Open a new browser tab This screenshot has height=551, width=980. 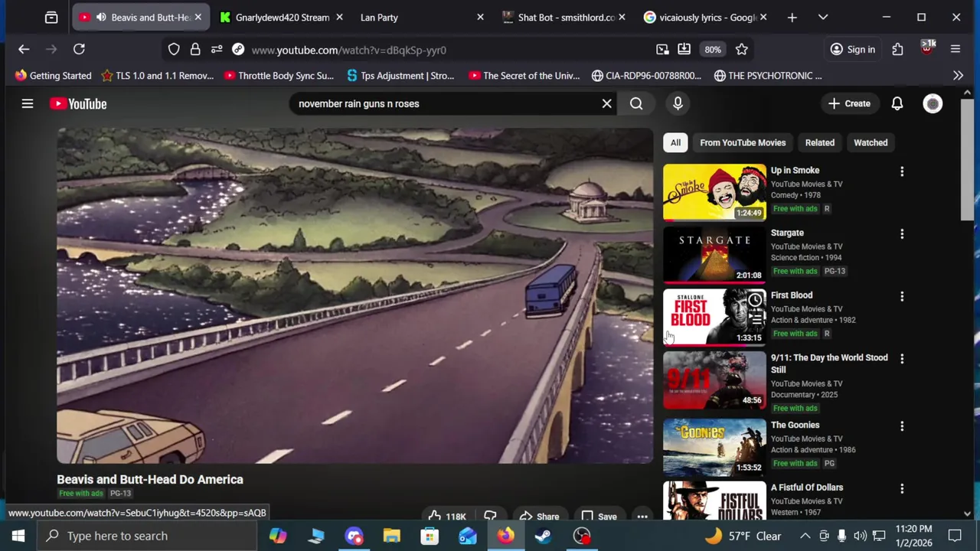coord(792,17)
